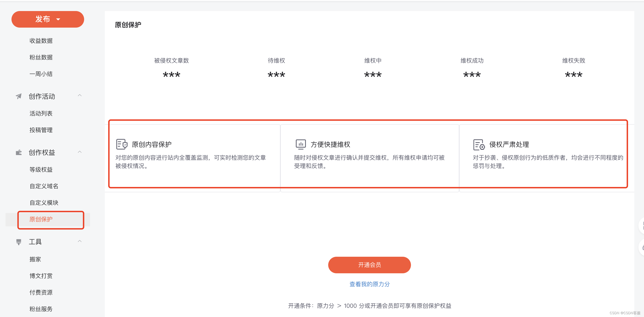Go to 活动列表 in the sidebar

point(41,113)
